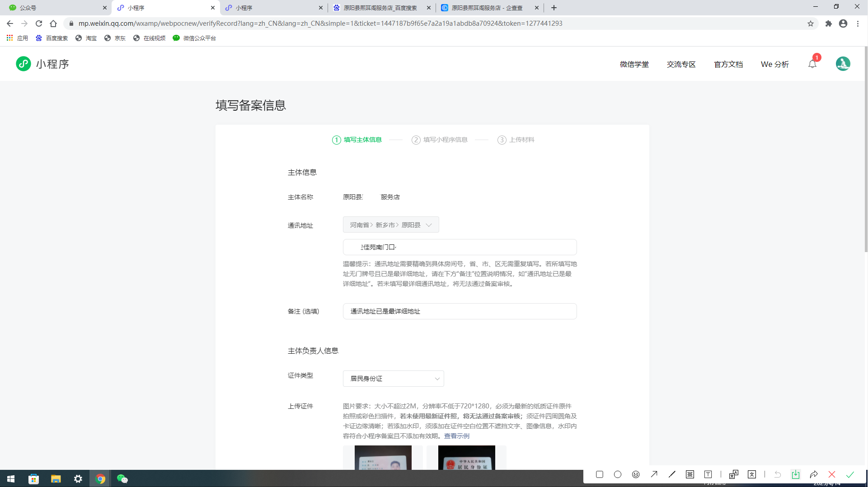Click the 备注 remarks input field

click(x=460, y=311)
